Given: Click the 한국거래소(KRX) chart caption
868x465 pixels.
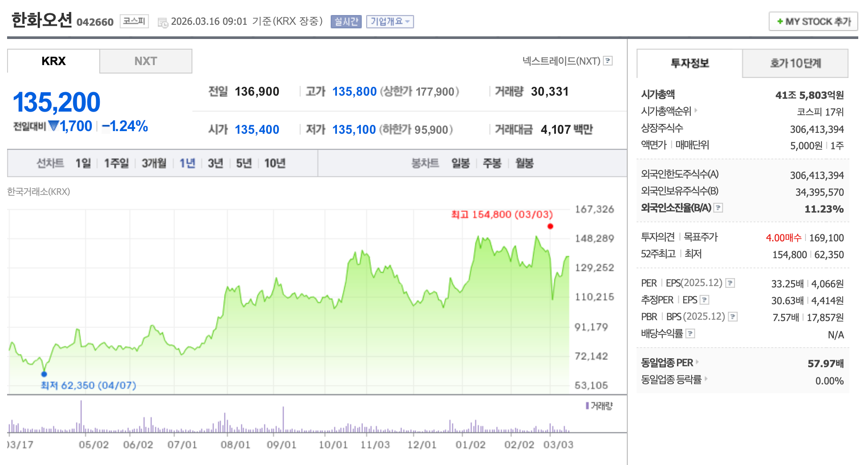Looking at the screenshot, I should pyautogui.click(x=39, y=192).
